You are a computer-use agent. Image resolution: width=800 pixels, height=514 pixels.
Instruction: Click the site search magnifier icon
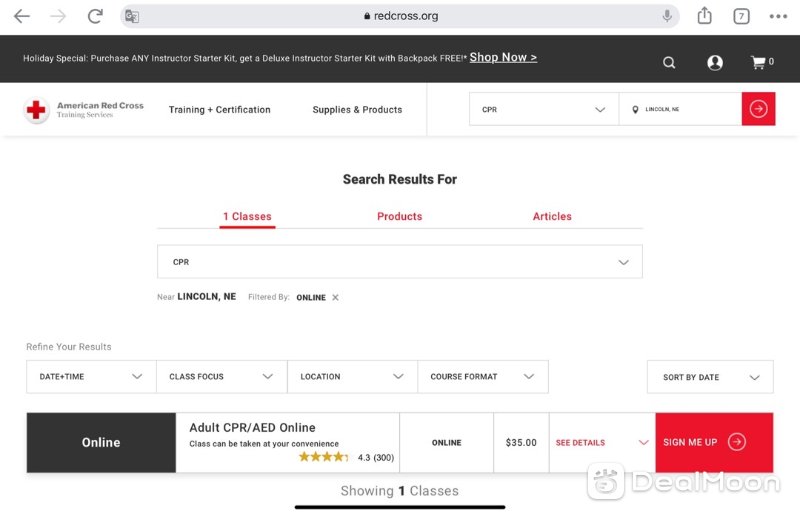(x=669, y=62)
